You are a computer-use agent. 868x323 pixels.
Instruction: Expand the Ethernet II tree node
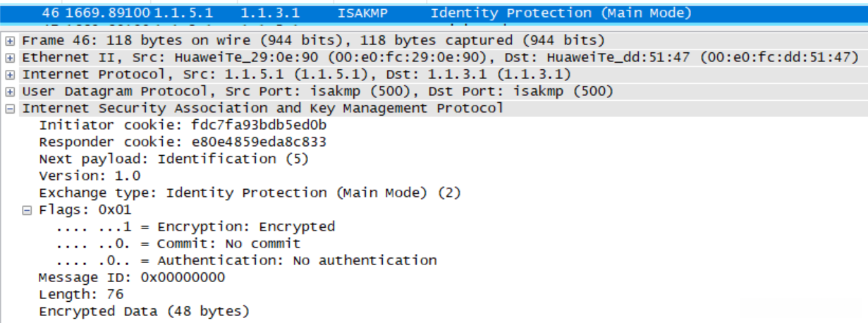pyautogui.click(x=10, y=57)
